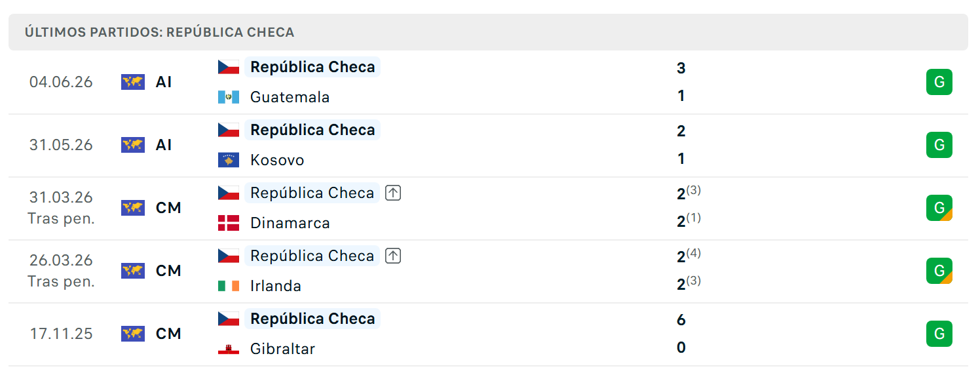Image resolution: width=980 pixels, height=377 pixels.
Task: Click green G badge for Kosovo match
Action: click(x=939, y=145)
